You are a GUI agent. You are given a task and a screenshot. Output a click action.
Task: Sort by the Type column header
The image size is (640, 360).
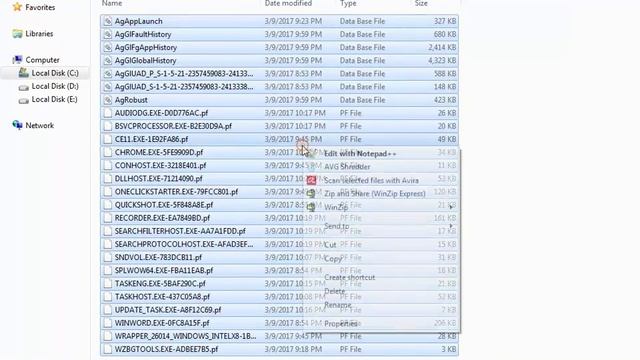(x=348, y=3)
